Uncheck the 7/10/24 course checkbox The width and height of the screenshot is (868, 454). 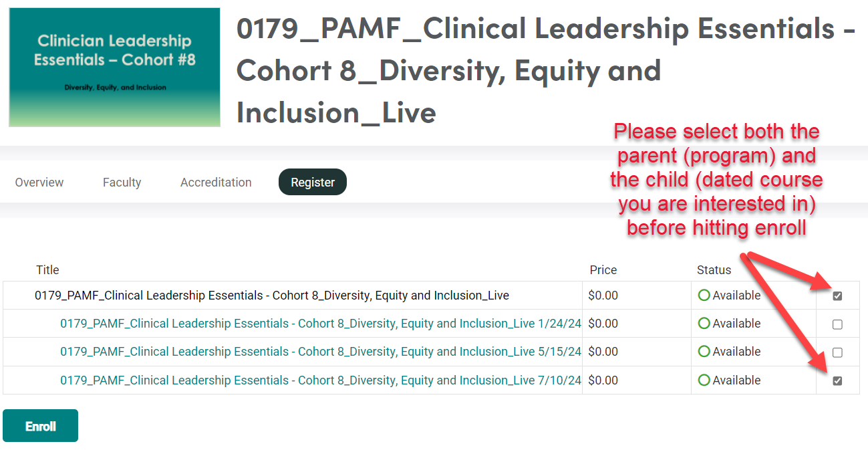(x=837, y=381)
